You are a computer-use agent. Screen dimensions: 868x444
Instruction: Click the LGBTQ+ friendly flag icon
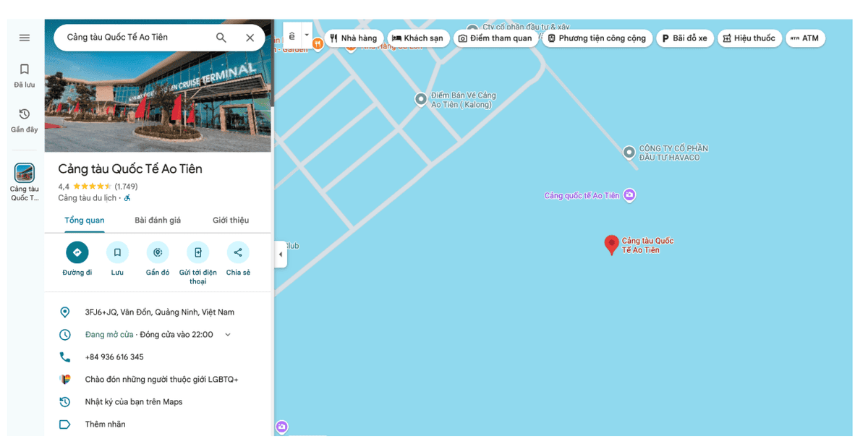(x=65, y=380)
